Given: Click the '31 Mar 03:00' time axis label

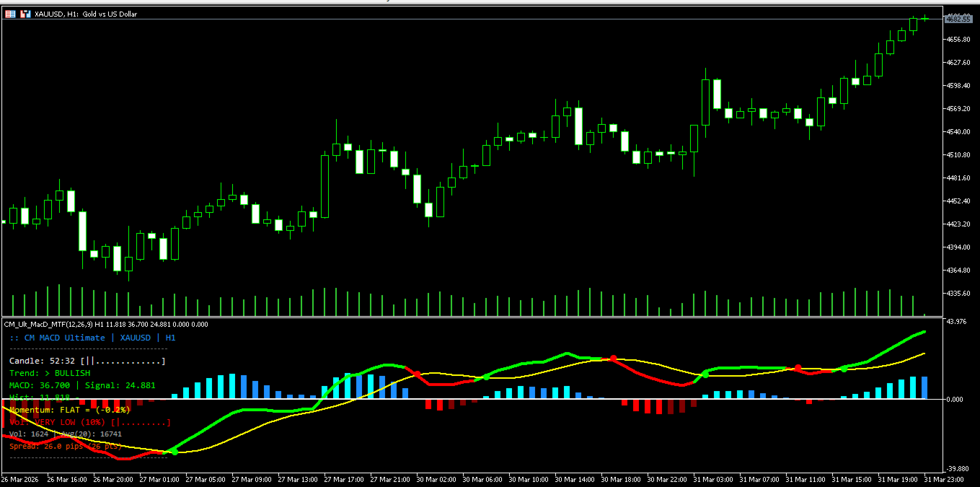Looking at the screenshot, I should [x=713, y=480].
